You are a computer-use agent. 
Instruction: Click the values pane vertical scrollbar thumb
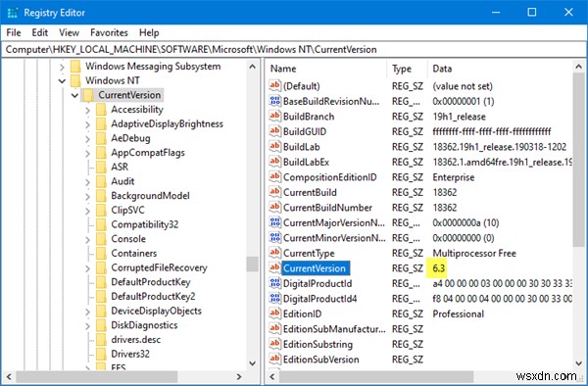point(578,160)
